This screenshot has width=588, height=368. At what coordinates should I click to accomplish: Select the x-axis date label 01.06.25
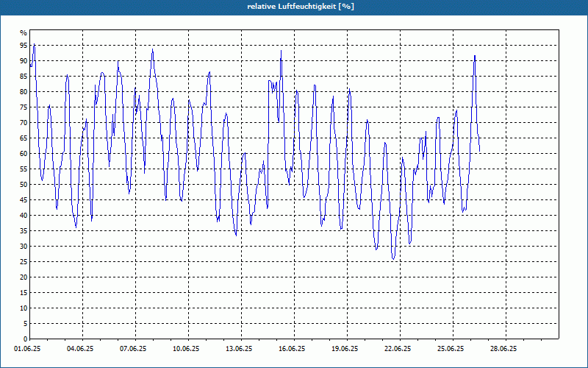point(27,349)
